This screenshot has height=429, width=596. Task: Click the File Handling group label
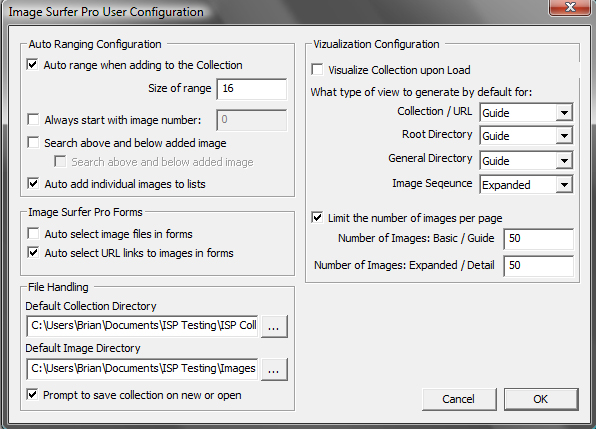(58, 287)
